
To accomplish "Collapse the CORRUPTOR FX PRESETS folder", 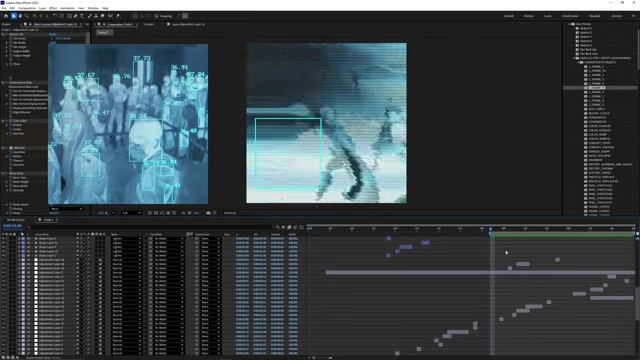I will [578, 62].
